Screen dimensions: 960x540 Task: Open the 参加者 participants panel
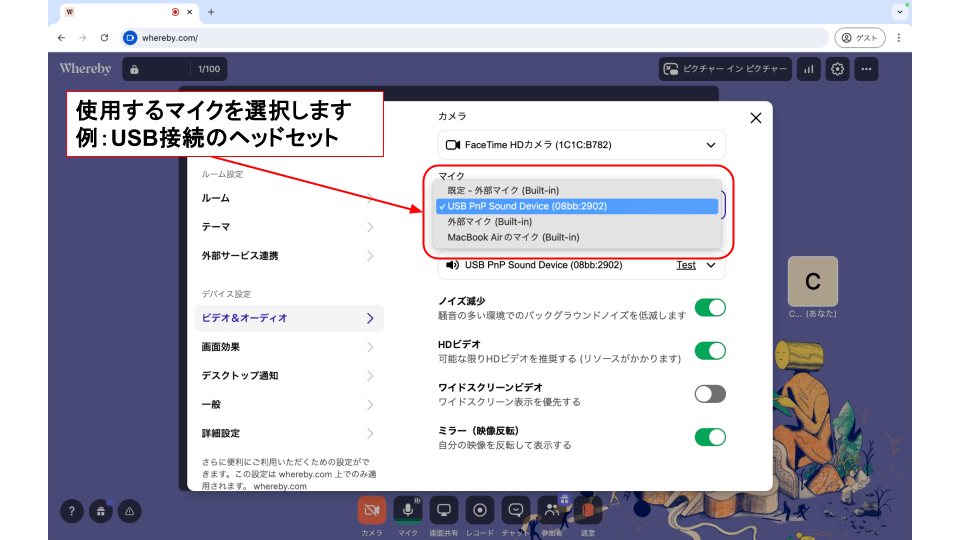tap(552, 510)
